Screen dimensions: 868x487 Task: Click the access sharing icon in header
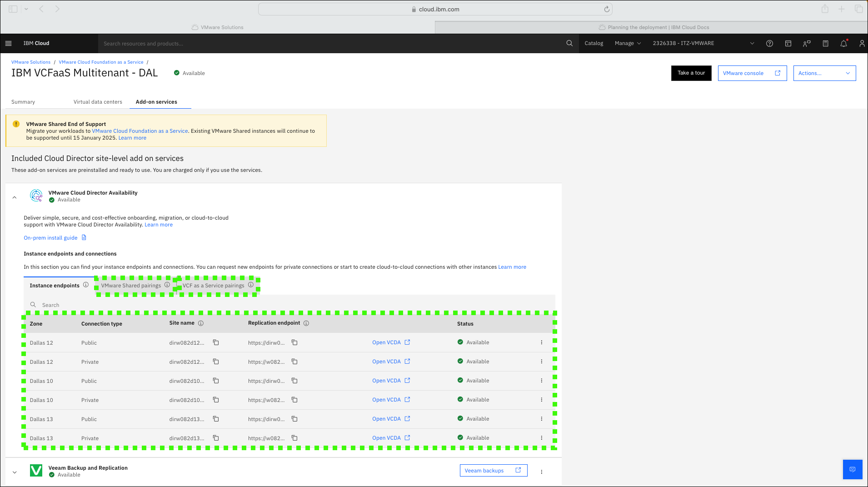click(x=807, y=43)
